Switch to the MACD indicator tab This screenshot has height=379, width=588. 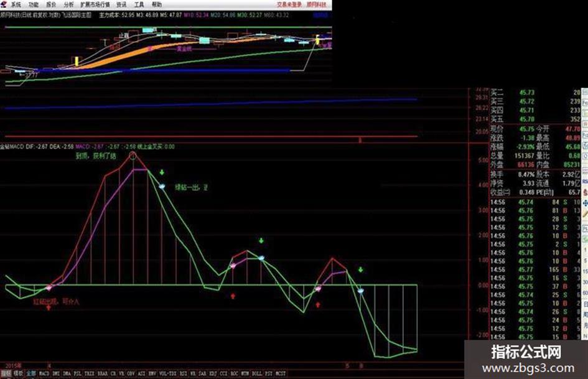point(44,373)
